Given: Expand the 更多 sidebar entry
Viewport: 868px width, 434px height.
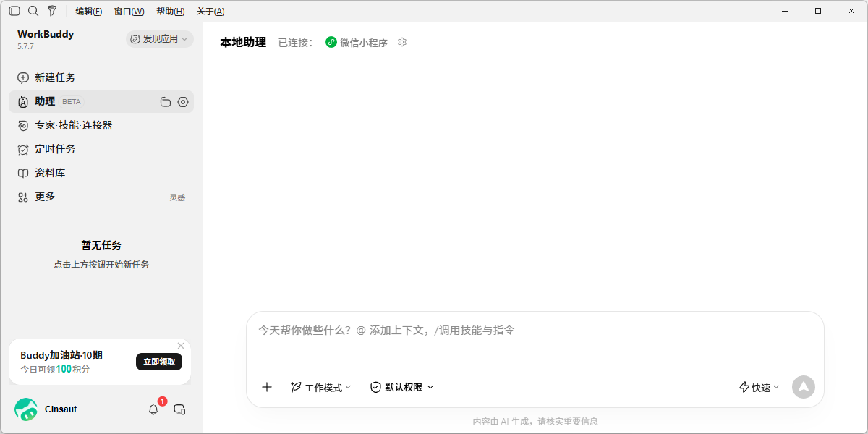Looking at the screenshot, I should click(x=101, y=197).
